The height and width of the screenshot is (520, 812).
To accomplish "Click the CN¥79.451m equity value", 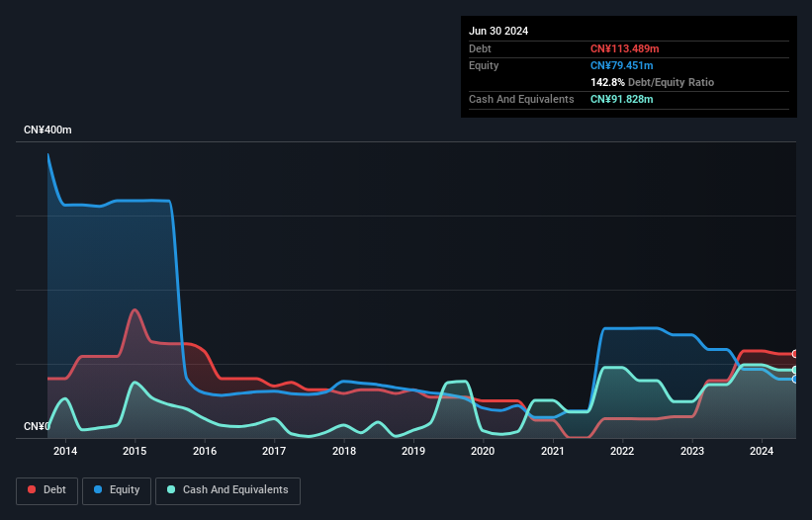I will pyautogui.click(x=621, y=65).
